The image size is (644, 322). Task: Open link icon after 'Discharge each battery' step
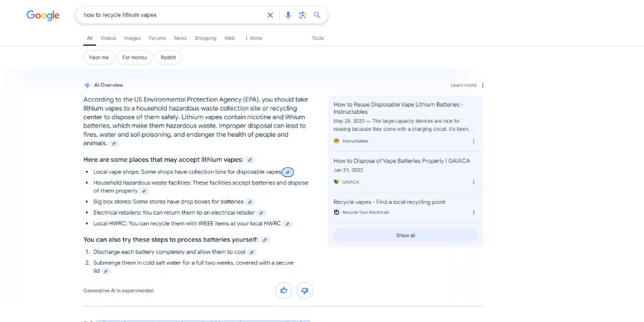point(252,252)
